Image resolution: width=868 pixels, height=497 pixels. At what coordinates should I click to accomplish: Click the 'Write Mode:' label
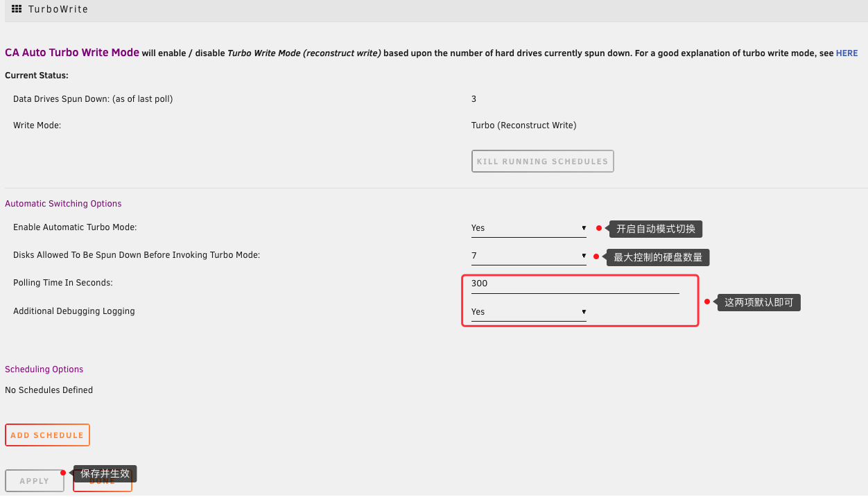point(37,125)
